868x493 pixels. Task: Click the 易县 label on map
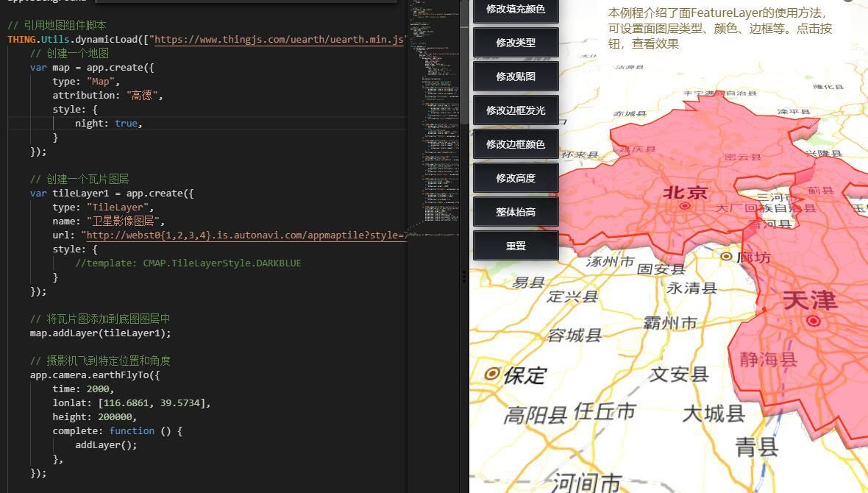point(529,283)
